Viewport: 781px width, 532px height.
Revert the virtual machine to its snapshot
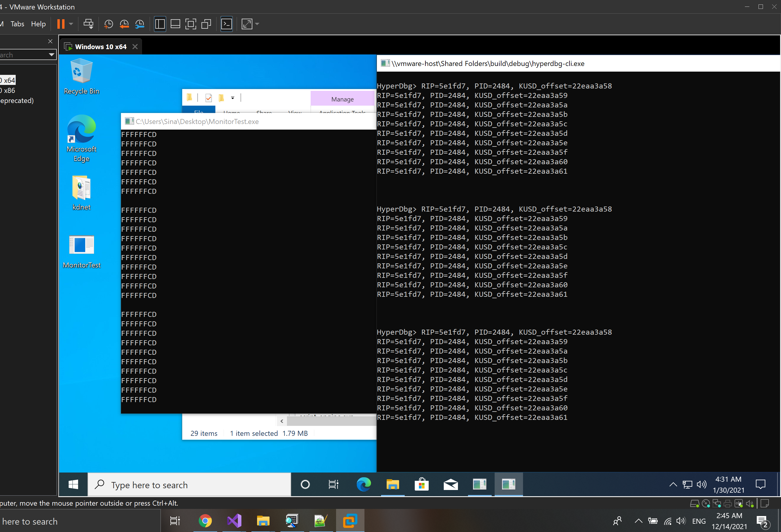coord(124,24)
